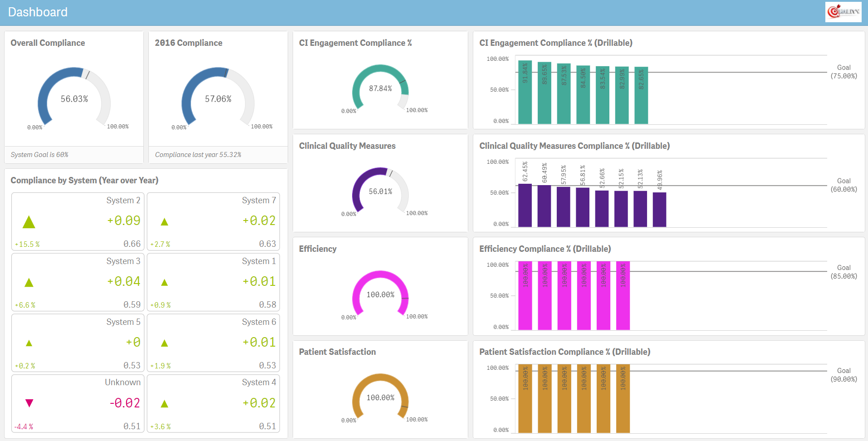This screenshot has width=868, height=441.
Task: Click the 49.96% purple bar
Action: [660, 210]
